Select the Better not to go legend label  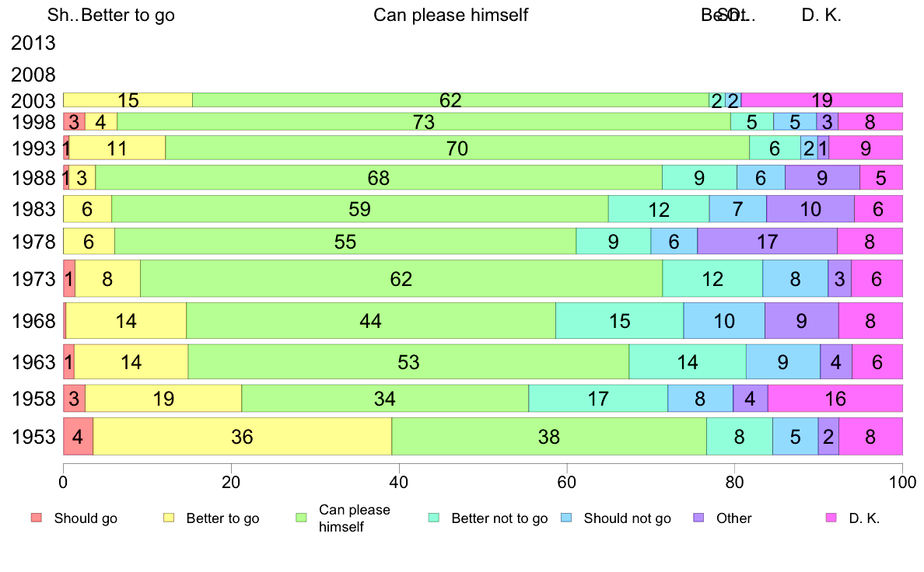499,518
